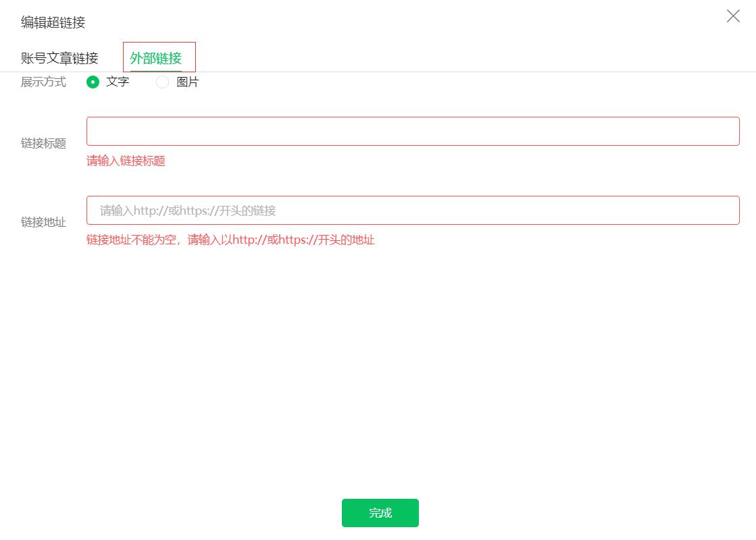Focus the 链接标题 input field
Viewport: 756px width, 540px height.
click(x=413, y=131)
